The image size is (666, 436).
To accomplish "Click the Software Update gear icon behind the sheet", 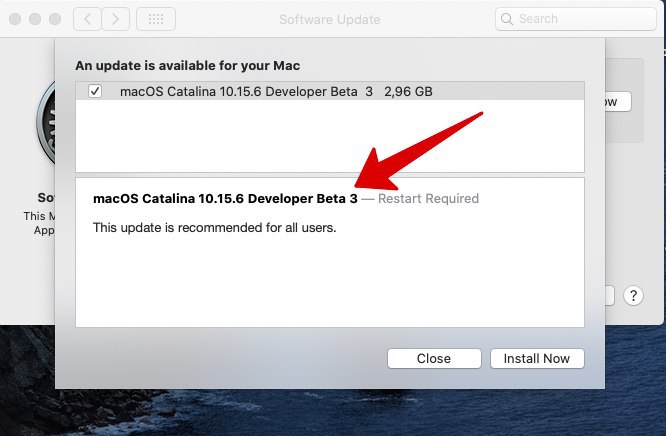I will click(x=46, y=122).
